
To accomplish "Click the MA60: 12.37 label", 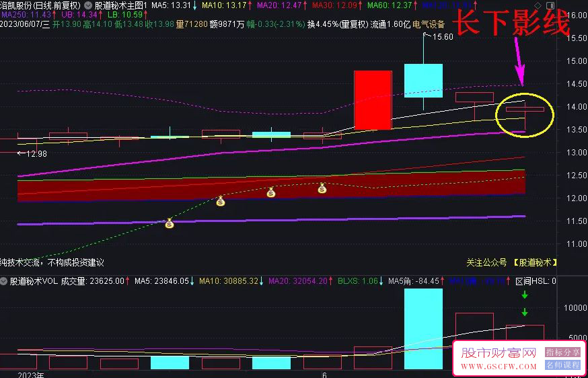I will pos(390,5).
